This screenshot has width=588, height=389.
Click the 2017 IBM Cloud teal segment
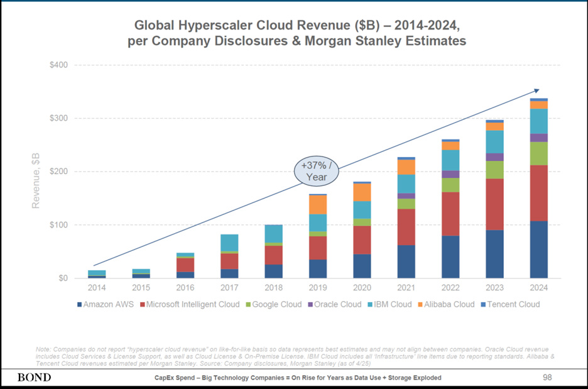click(229, 243)
